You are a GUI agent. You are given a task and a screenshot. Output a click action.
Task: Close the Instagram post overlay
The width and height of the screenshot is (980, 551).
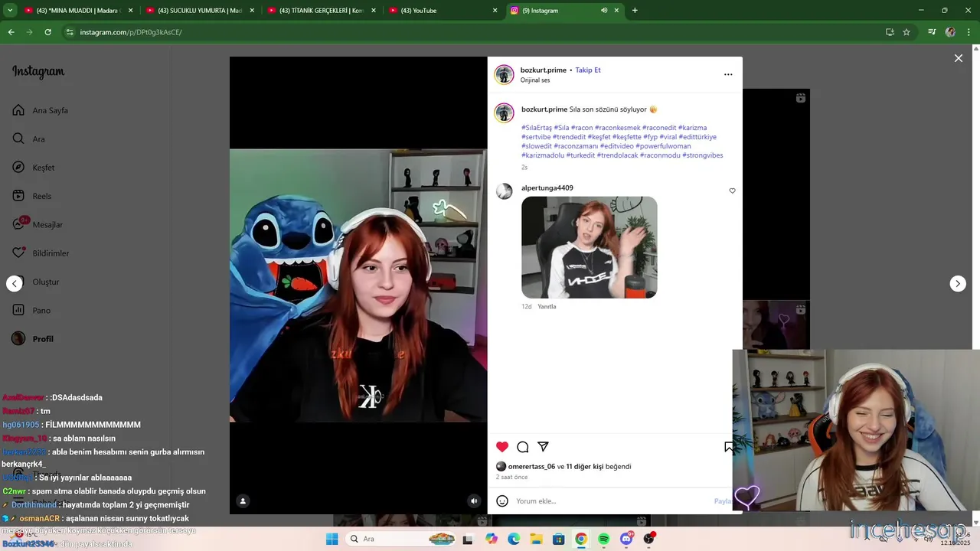click(958, 58)
